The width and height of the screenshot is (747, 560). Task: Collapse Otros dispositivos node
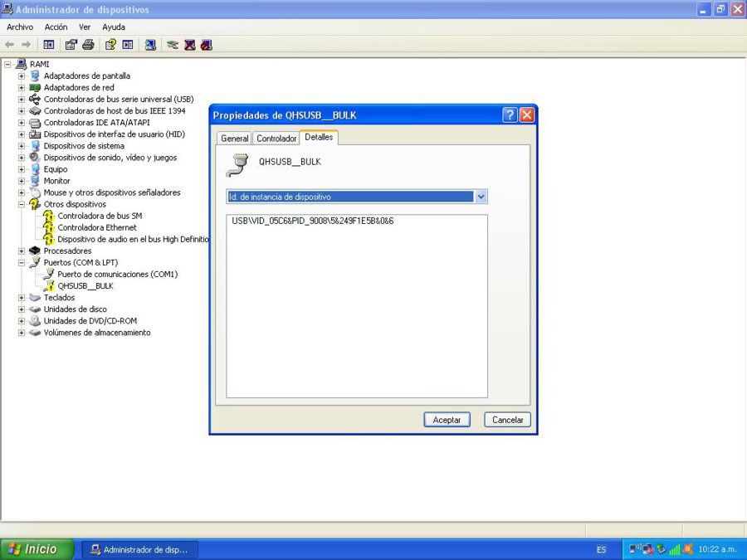tap(22, 204)
